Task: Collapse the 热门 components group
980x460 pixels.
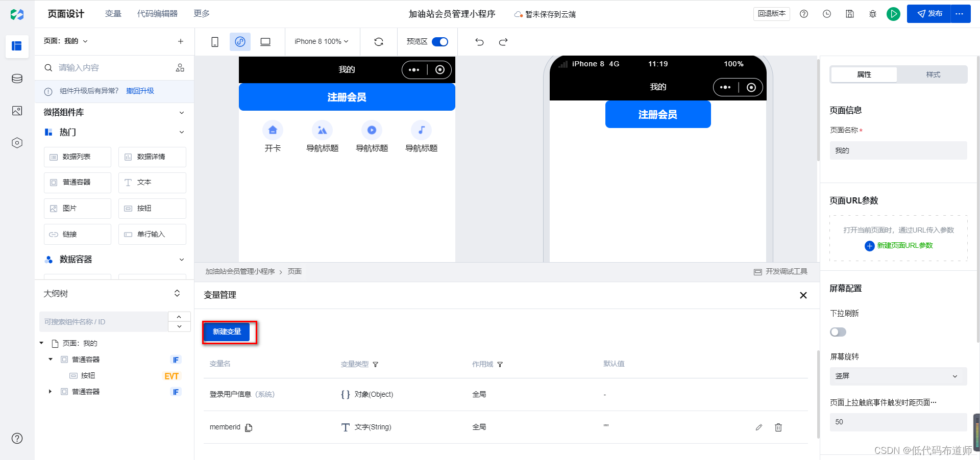Action: point(182,132)
